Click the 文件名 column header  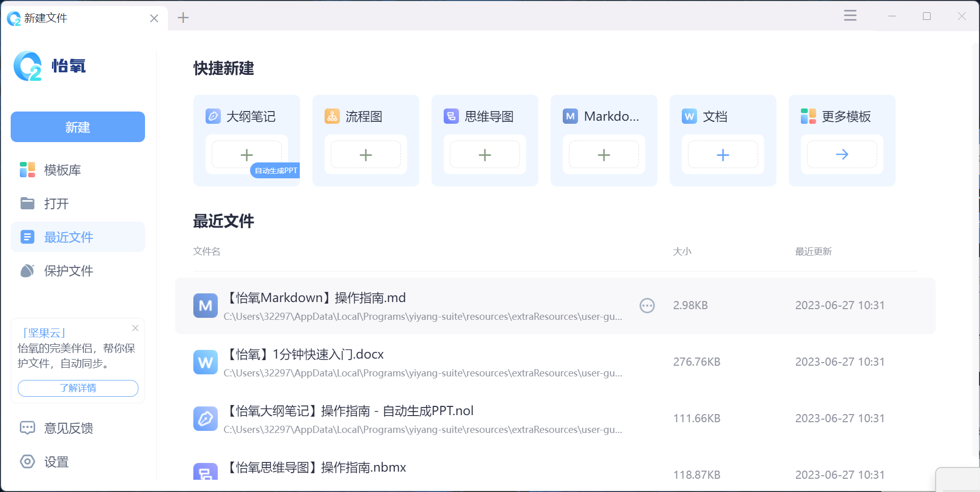(x=207, y=251)
